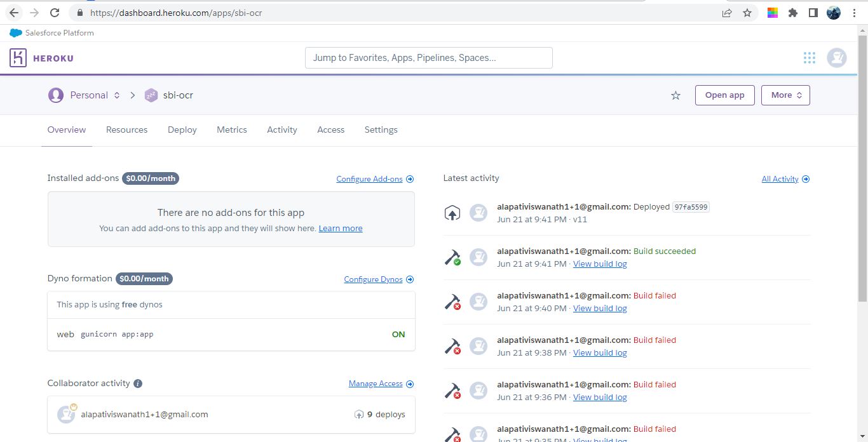Favorite the sbi-ocr app with the star

click(x=675, y=95)
